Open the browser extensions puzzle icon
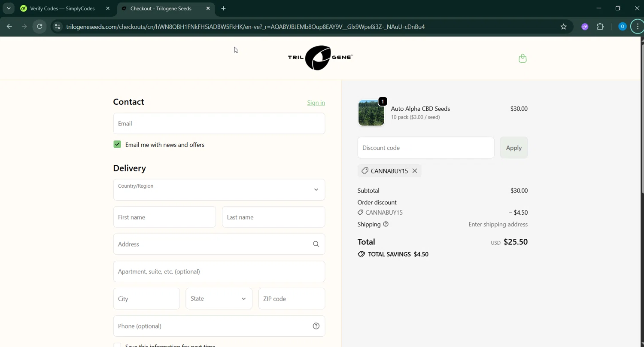Image resolution: width=644 pixels, height=347 pixels. (x=600, y=27)
